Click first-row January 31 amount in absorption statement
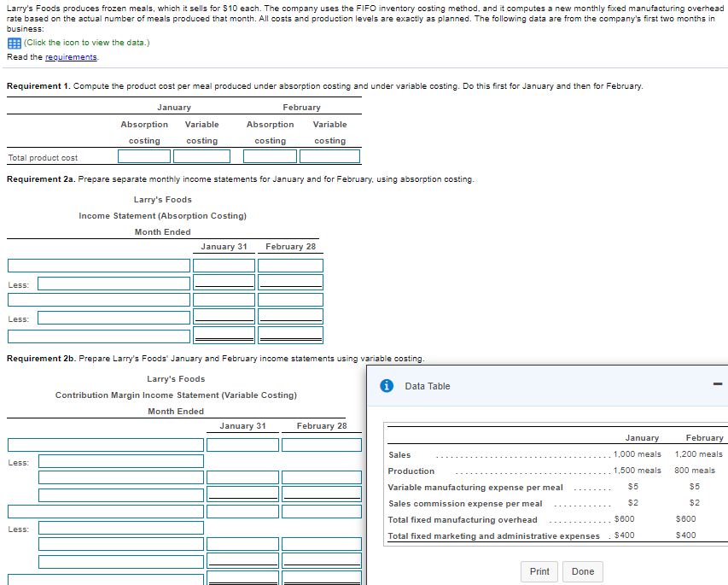 (224, 266)
